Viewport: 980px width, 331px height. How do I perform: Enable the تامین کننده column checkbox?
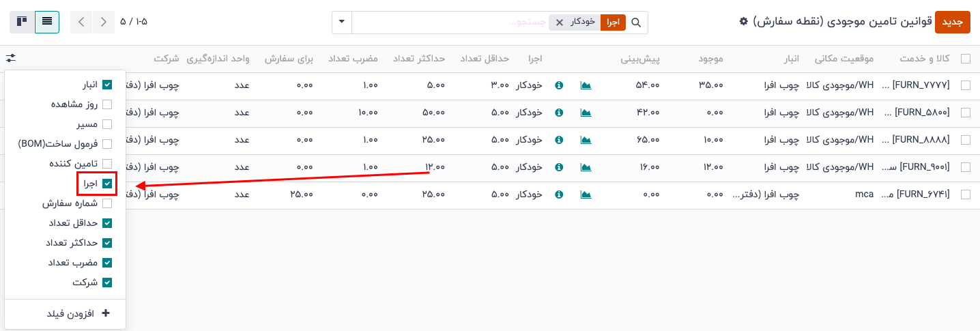tap(106, 164)
